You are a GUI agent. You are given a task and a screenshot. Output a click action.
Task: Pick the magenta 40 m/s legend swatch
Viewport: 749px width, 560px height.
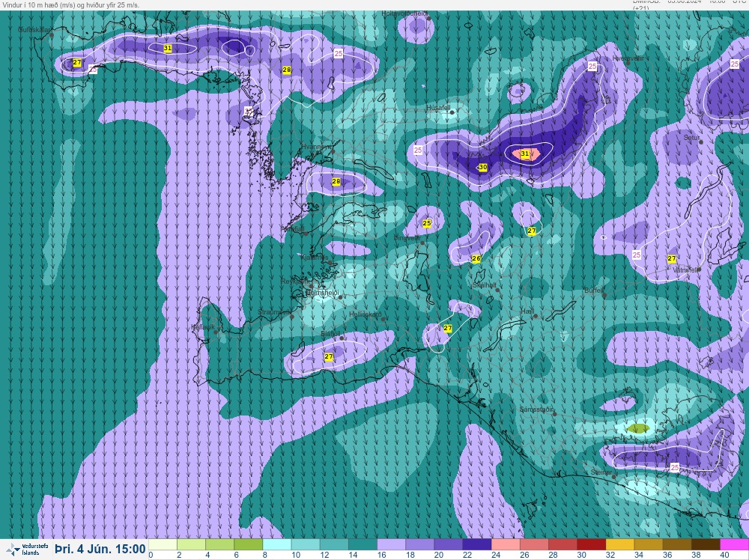735,545
